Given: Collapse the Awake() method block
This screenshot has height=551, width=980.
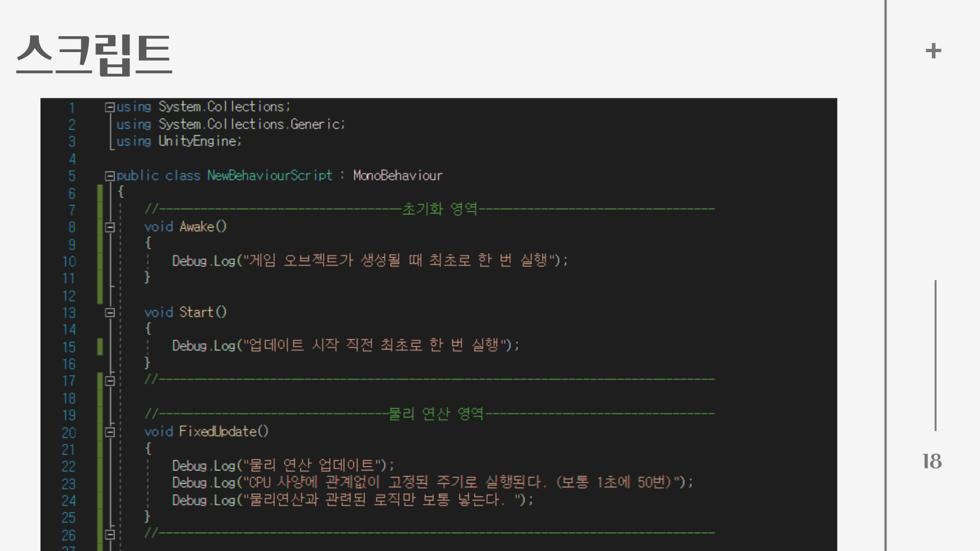Looking at the screenshot, I should 110,227.
